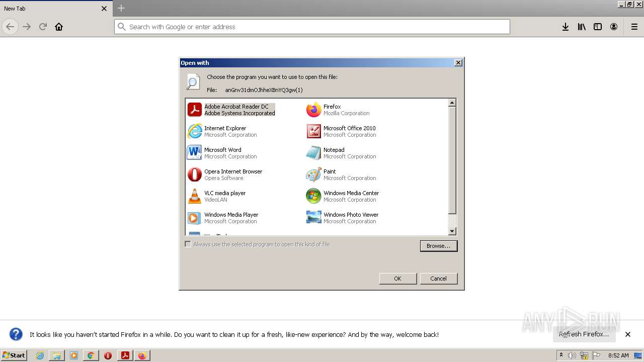The height and width of the screenshot is (362, 644).
Task: Select Adobe Acrobat Reader DC icon
Action: tap(194, 110)
